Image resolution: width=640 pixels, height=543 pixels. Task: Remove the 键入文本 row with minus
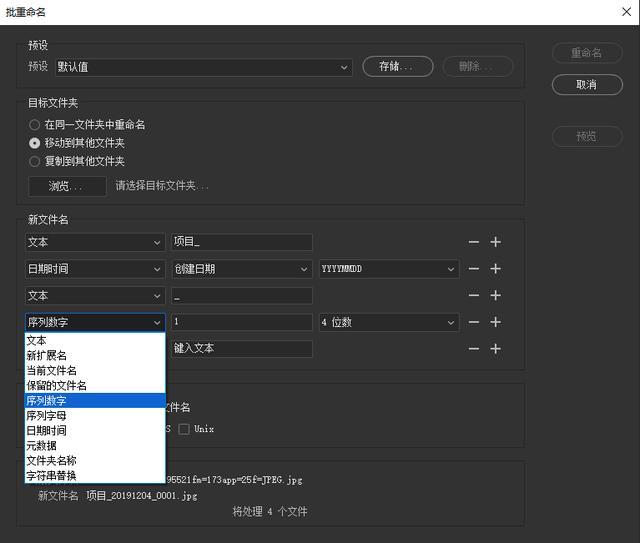click(x=473, y=349)
